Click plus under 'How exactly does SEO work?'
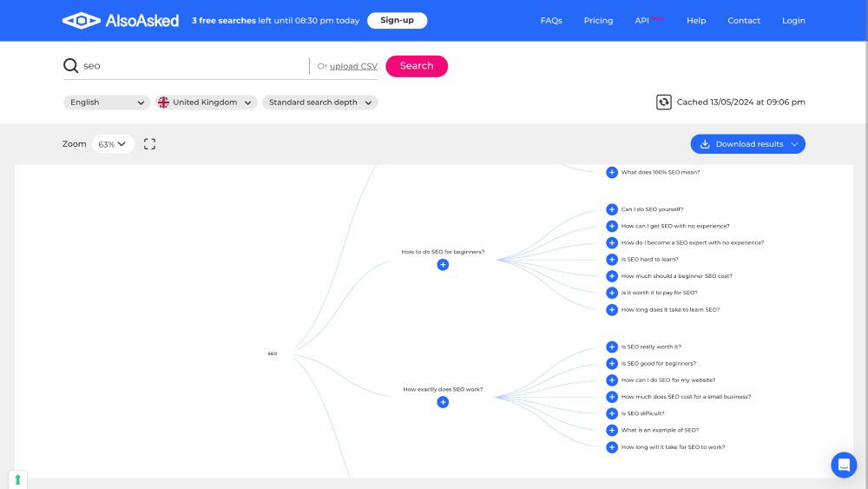The width and height of the screenshot is (868, 489). tap(443, 402)
